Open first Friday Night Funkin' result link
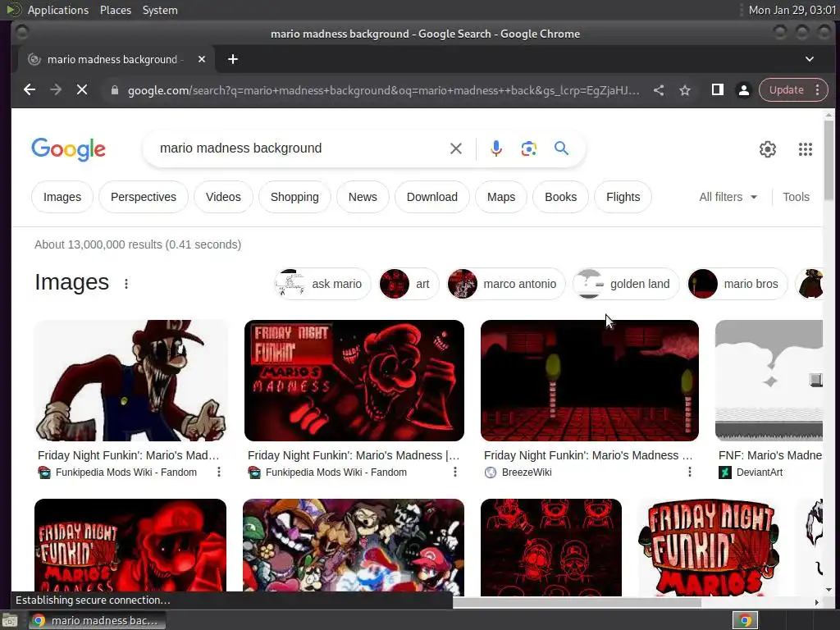 click(129, 455)
